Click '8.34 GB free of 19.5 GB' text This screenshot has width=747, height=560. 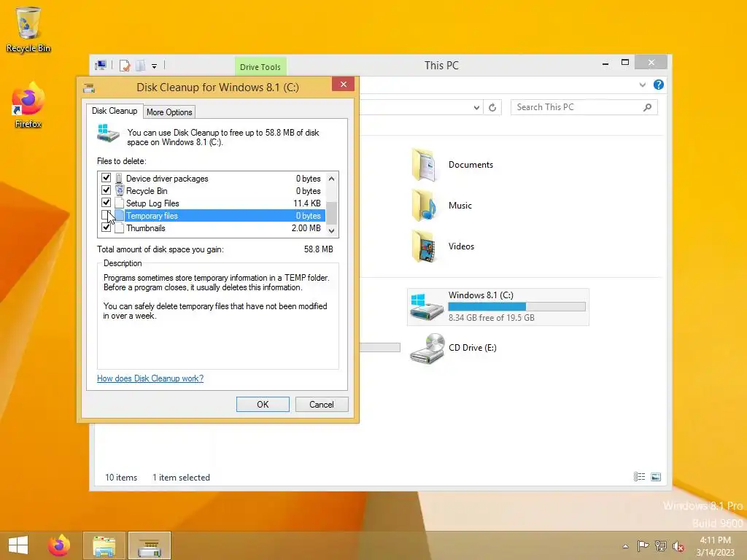pos(491,318)
